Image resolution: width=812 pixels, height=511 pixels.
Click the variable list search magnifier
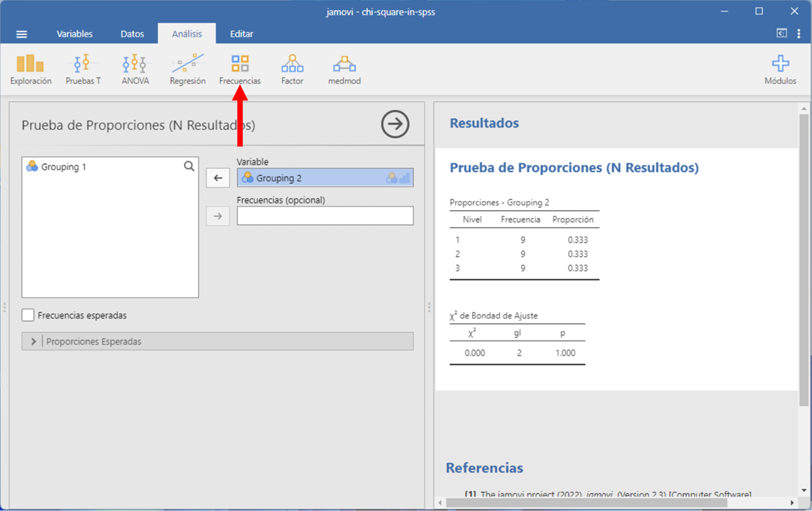[189, 166]
